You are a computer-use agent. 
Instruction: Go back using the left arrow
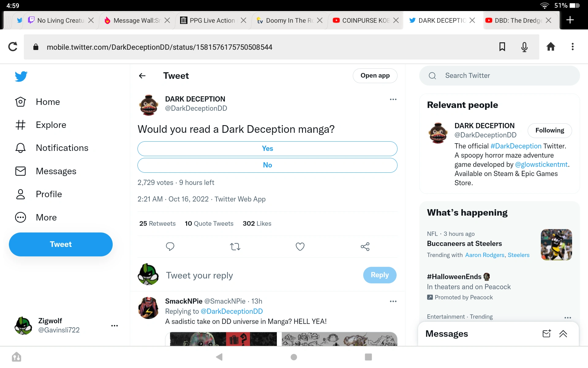coord(142,76)
